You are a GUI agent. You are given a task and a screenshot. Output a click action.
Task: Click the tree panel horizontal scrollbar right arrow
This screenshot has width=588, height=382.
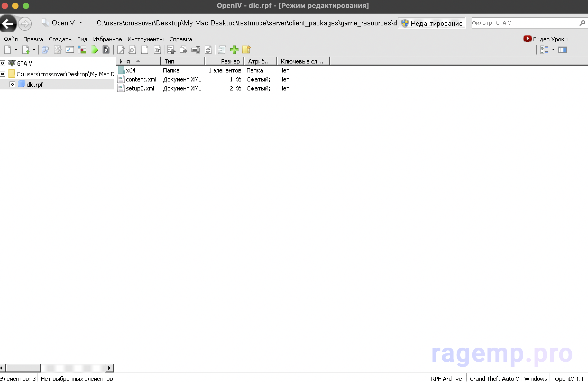109,368
